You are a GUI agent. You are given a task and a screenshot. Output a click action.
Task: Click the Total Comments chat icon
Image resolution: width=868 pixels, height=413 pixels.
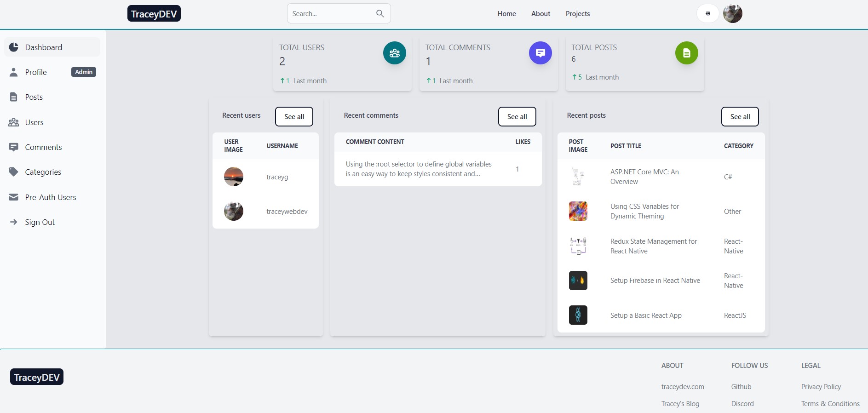pyautogui.click(x=540, y=53)
